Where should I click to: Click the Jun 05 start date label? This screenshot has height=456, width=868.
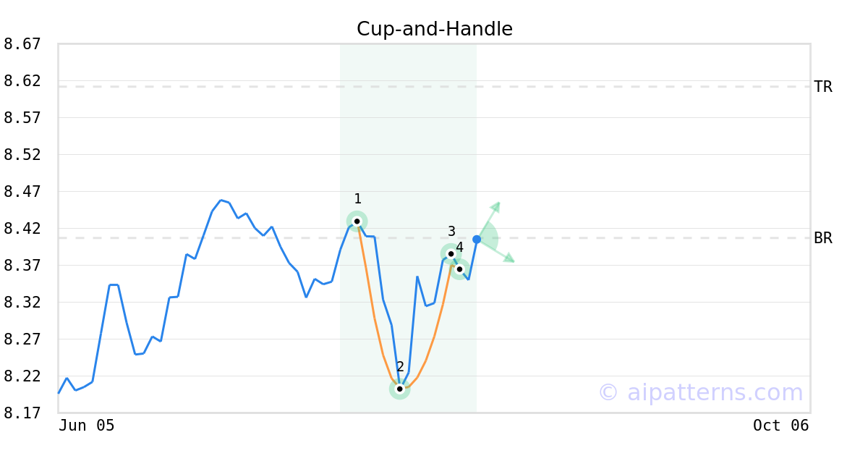click(x=87, y=426)
